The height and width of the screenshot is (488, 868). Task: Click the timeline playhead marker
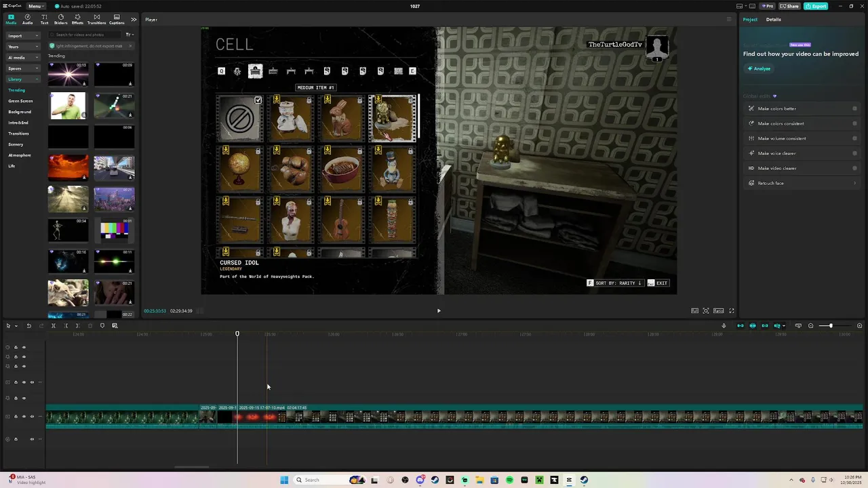point(237,333)
